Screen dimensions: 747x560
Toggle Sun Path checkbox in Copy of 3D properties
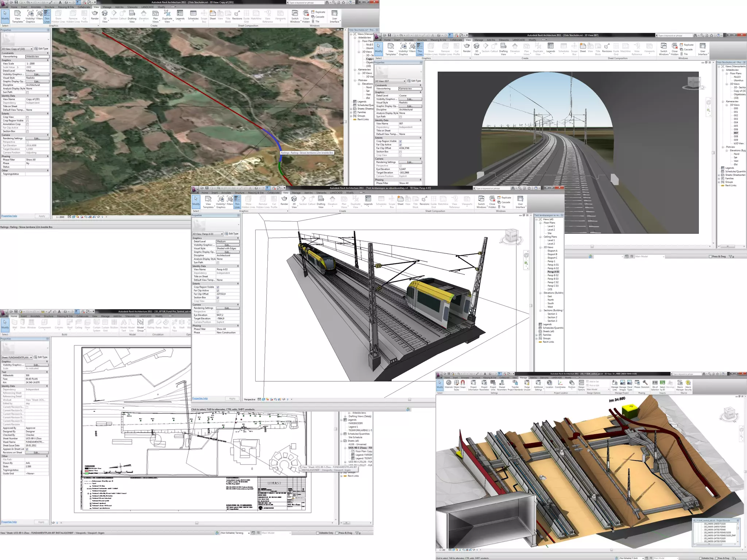pyautogui.click(x=27, y=92)
